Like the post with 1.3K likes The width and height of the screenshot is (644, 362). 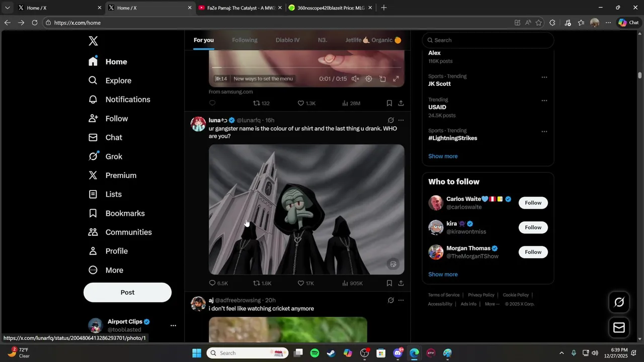click(x=306, y=103)
